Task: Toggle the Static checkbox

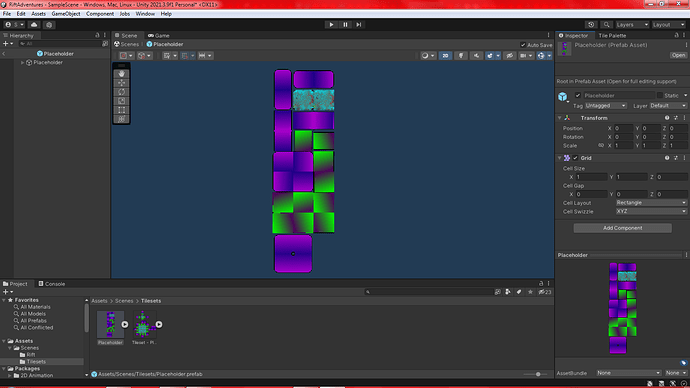Action: [x=659, y=95]
